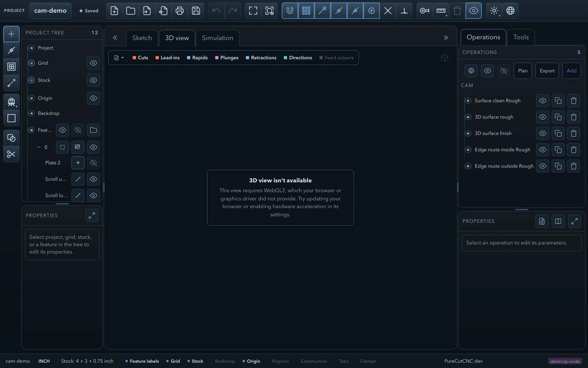Click the Export button
The width and height of the screenshot is (588, 368).
pos(547,71)
